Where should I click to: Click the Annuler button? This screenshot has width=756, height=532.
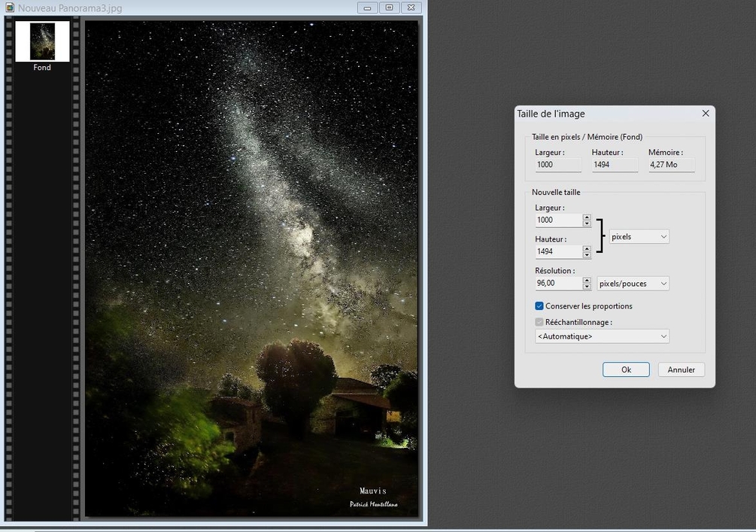[x=681, y=369]
